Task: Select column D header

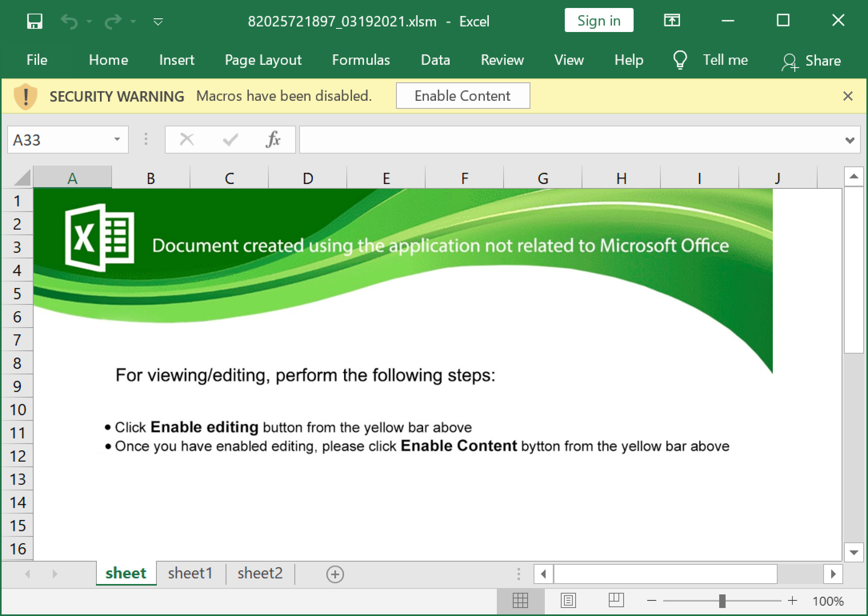Action: point(308,178)
